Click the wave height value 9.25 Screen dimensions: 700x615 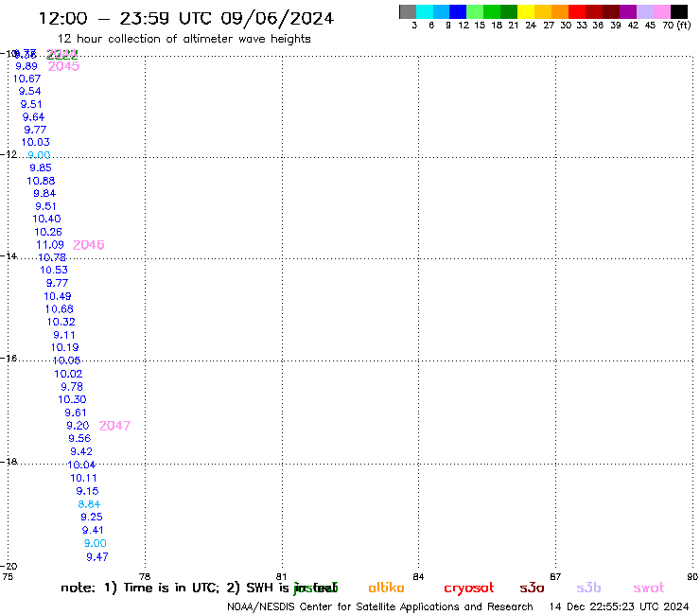pyautogui.click(x=92, y=517)
